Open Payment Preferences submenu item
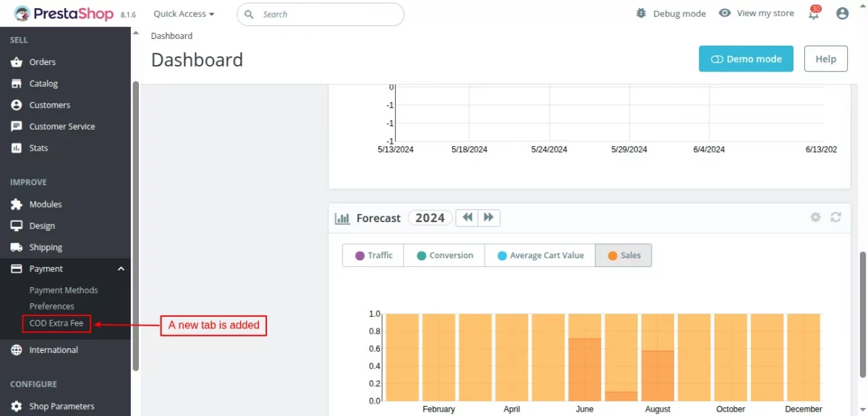The height and width of the screenshot is (416, 868). click(x=52, y=307)
